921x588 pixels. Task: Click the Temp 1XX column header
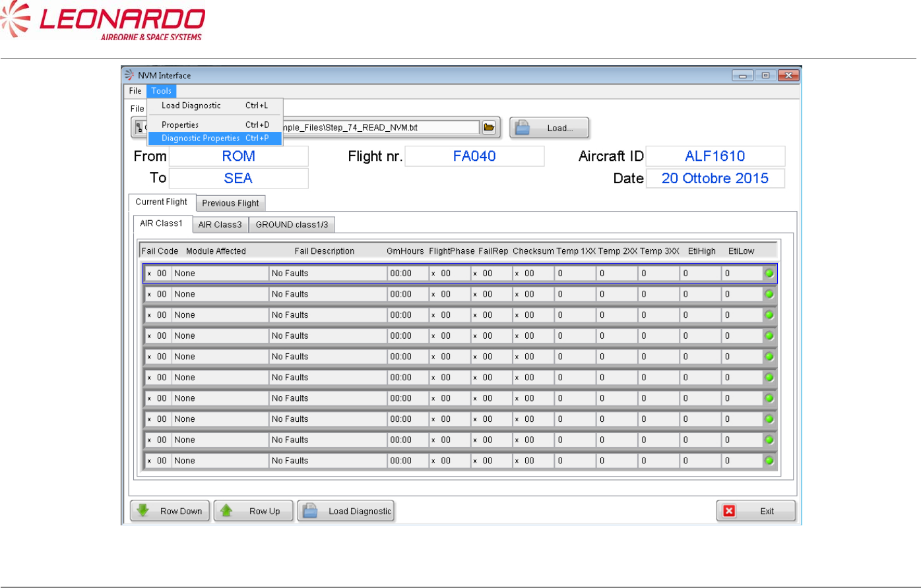tap(576, 251)
